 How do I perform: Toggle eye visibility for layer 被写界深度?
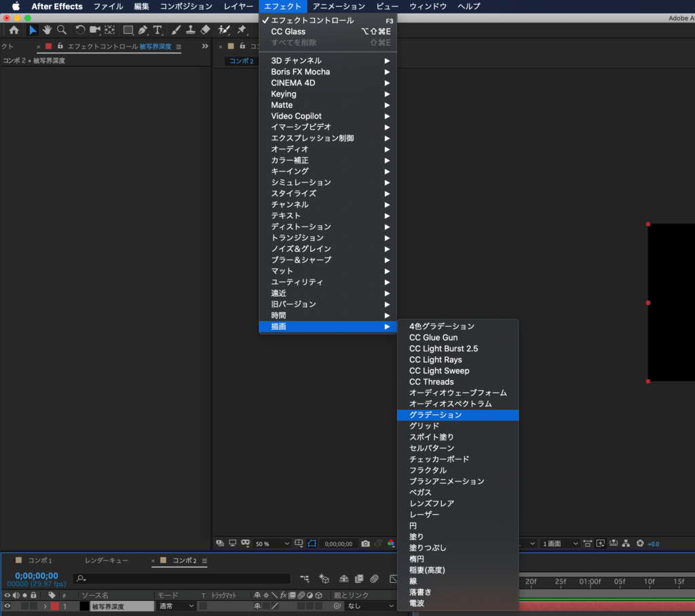(x=7, y=606)
